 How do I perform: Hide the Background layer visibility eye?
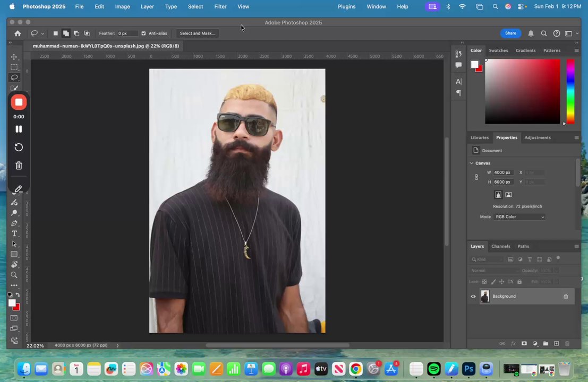tap(473, 297)
